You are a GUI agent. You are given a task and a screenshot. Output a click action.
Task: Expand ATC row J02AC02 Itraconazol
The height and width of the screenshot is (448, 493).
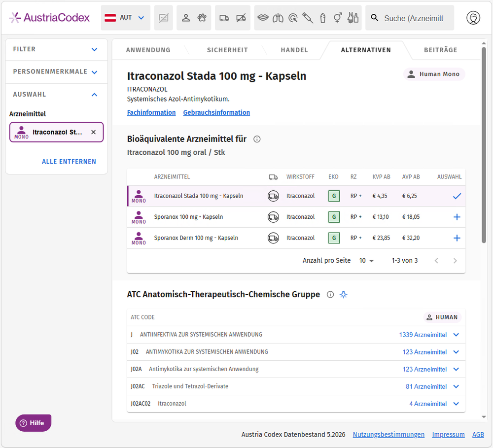click(456, 404)
